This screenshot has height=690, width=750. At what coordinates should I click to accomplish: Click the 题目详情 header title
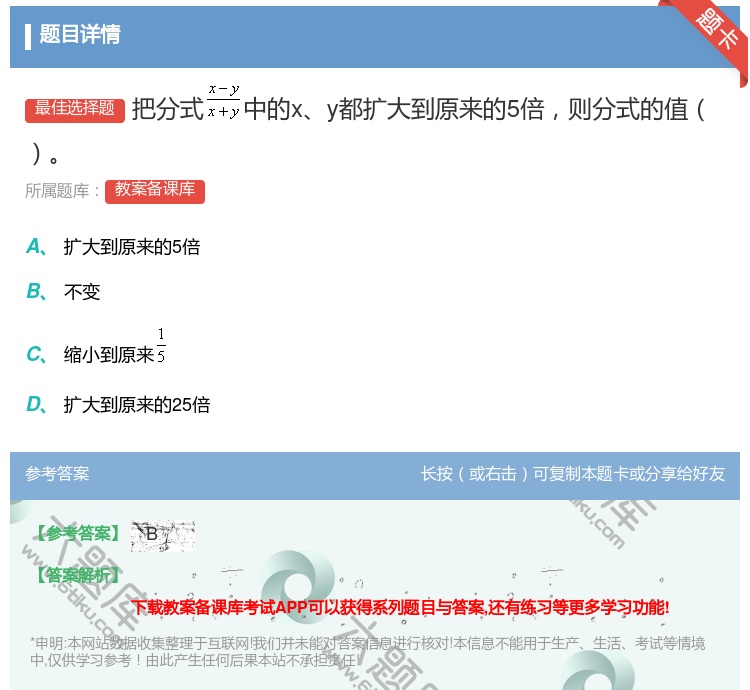click(x=80, y=35)
